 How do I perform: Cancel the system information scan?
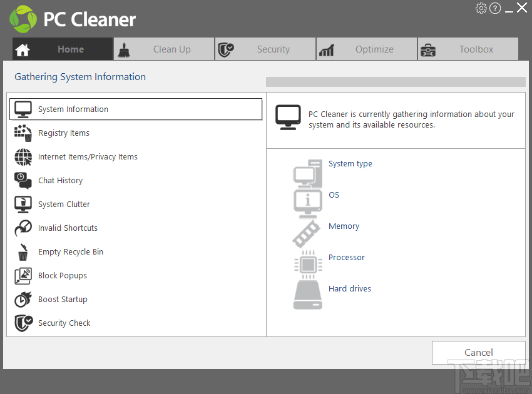[x=478, y=353]
